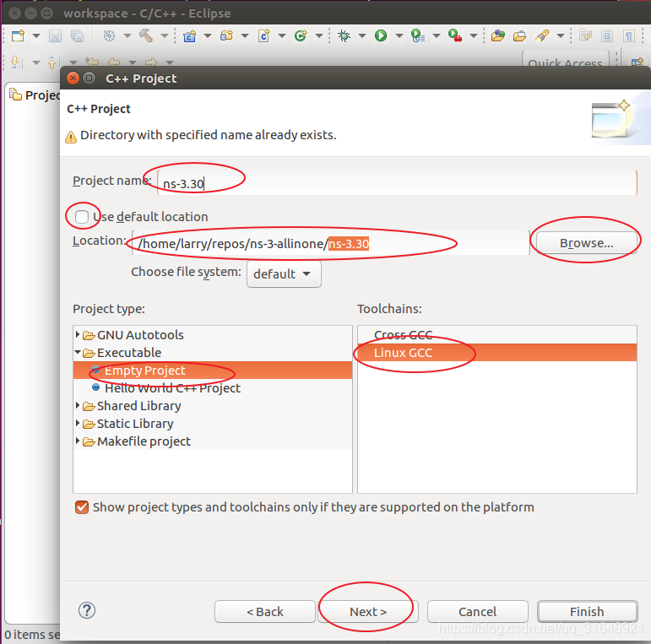This screenshot has width=651, height=644.
Task: Click the hammer Build icon
Action: 146,35
